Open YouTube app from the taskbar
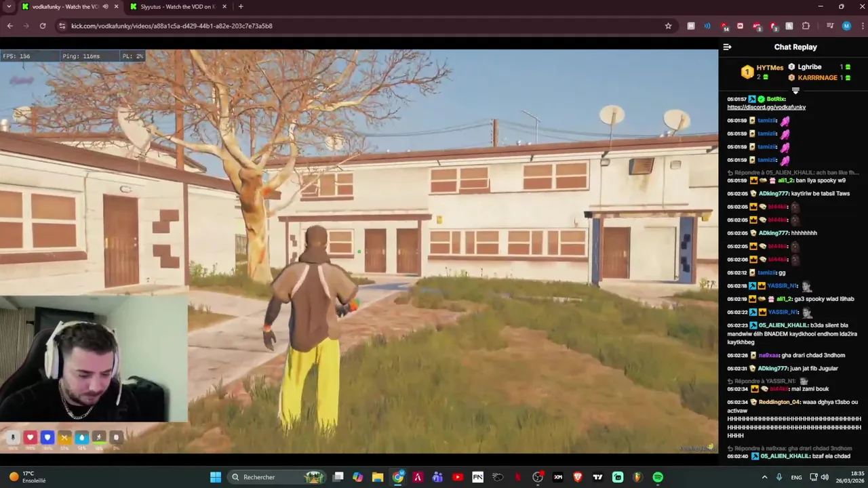Screen dimensions: 868x488 458,477
